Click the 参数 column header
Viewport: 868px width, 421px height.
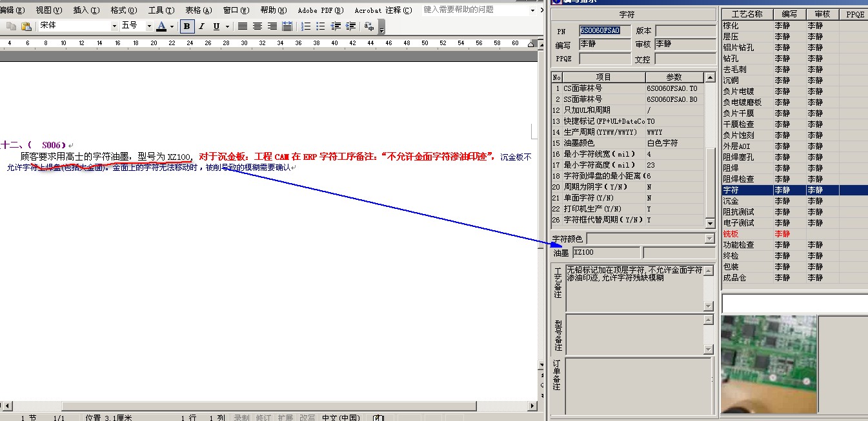click(674, 77)
